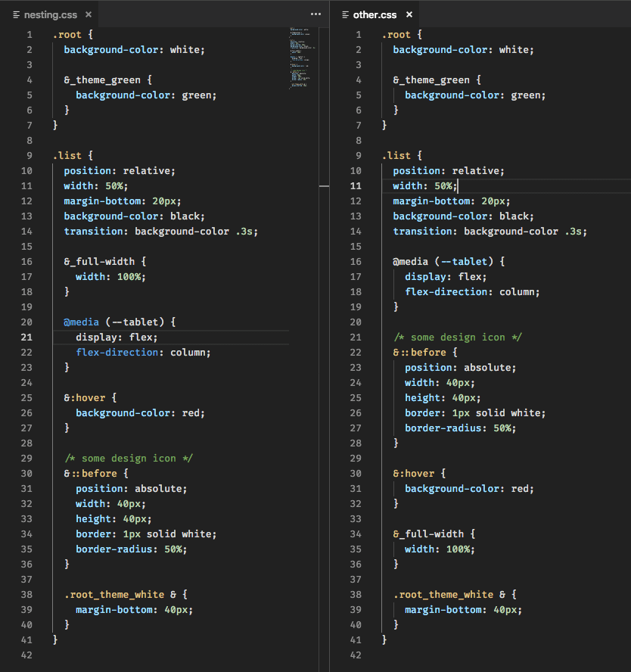Click 'display: flex;' on line 21 of nesting.css
The height and width of the screenshot is (672, 631).
click(x=117, y=338)
